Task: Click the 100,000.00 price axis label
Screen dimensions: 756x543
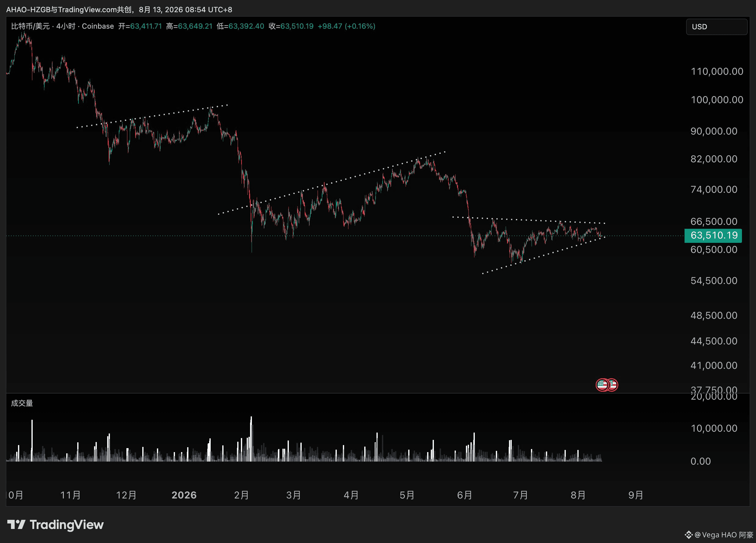Action: 717,100
